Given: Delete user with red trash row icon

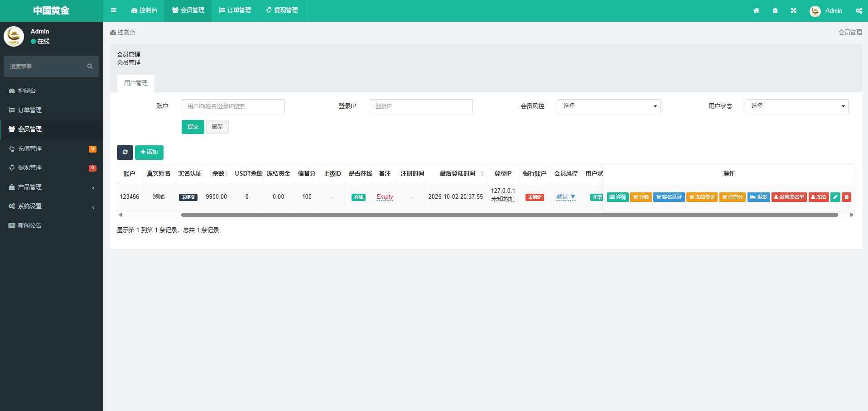Looking at the screenshot, I should click(x=846, y=197).
